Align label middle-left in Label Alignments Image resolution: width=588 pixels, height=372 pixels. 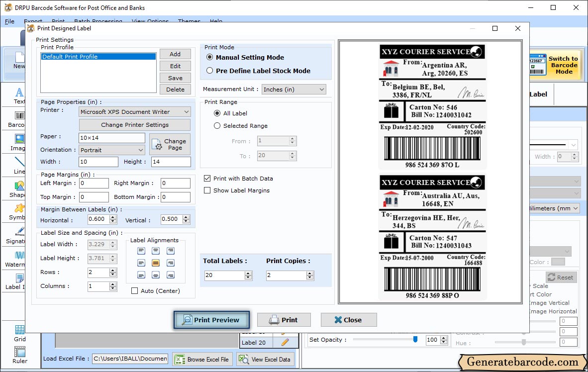pos(141,263)
